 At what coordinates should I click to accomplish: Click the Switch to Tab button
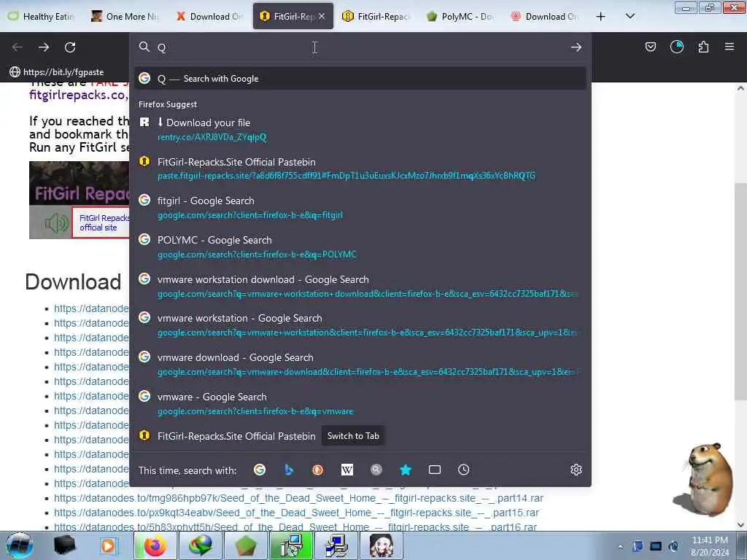[353, 436]
